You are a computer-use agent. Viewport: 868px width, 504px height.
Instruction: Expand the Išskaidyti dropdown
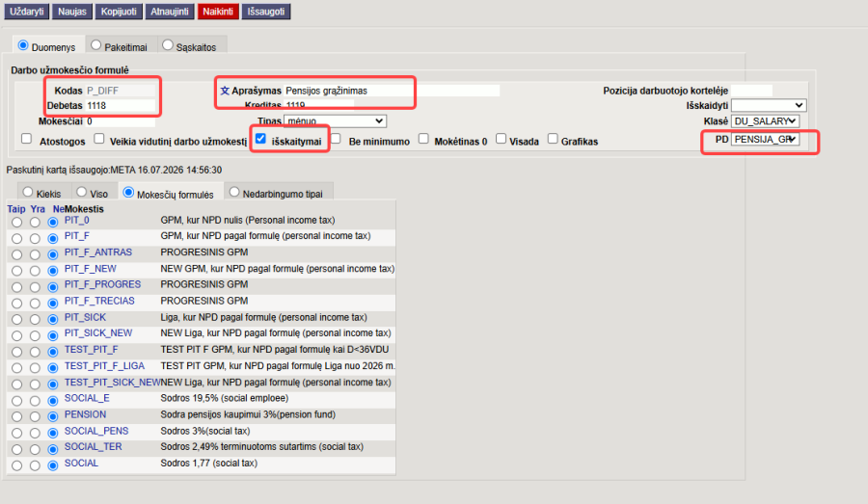pos(769,105)
